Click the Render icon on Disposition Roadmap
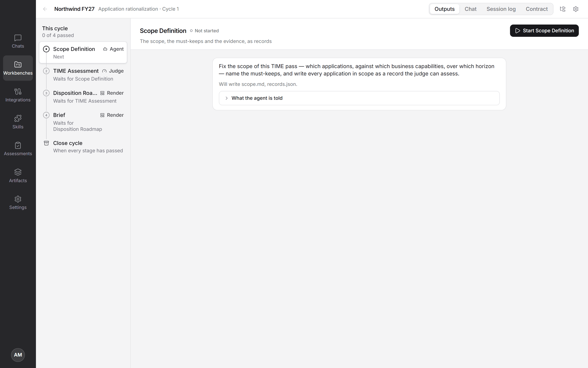Image resolution: width=588 pixels, height=368 pixels. (102, 93)
